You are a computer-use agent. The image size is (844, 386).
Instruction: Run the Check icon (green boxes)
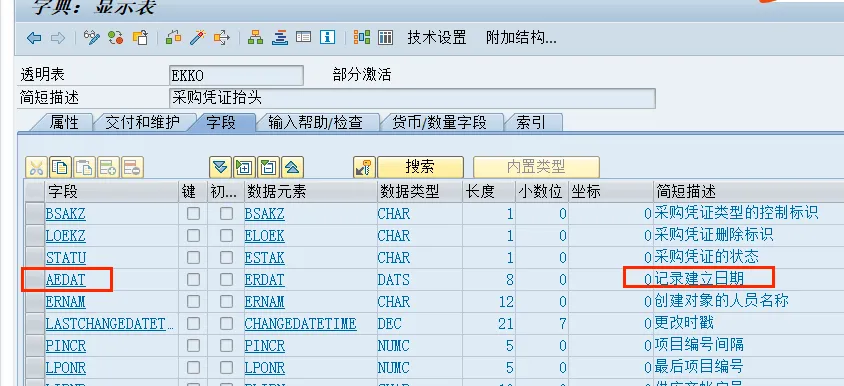click(173, 38)
